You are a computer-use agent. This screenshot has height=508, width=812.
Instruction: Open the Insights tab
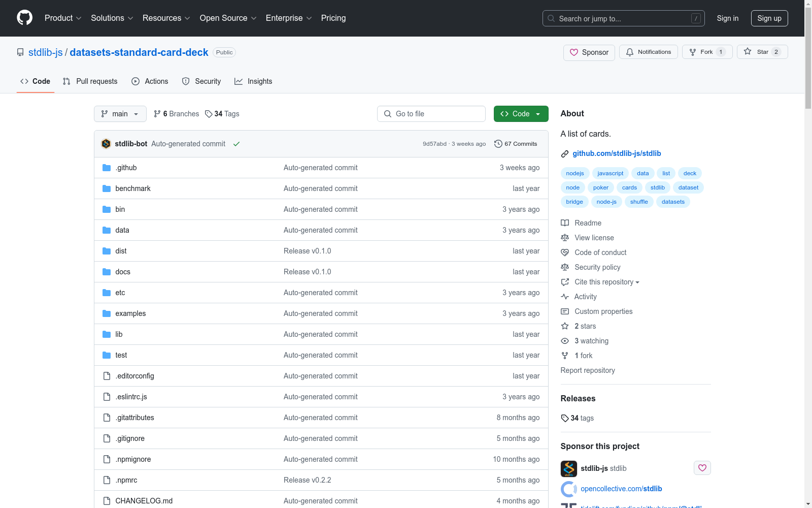253,81
